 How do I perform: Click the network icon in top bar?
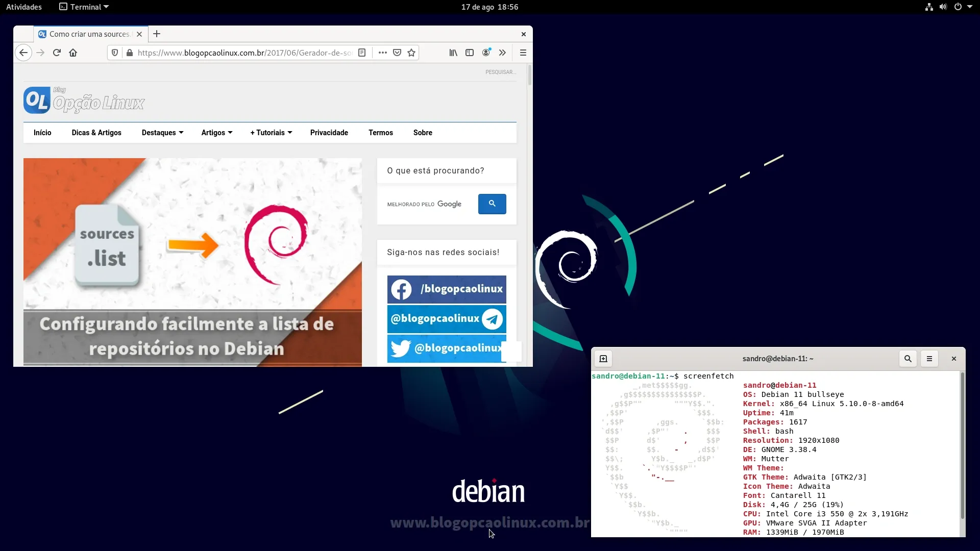[x=929, y=7]
